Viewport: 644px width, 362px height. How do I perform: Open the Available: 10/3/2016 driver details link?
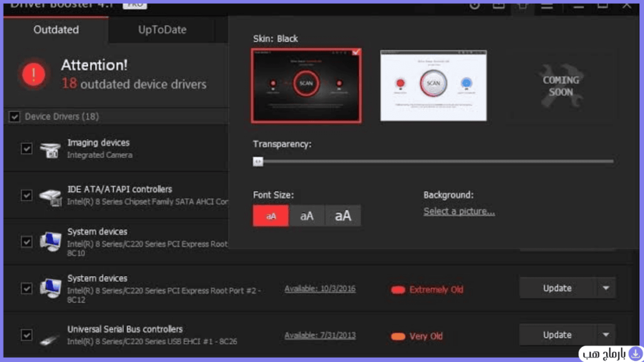[320, 289]
